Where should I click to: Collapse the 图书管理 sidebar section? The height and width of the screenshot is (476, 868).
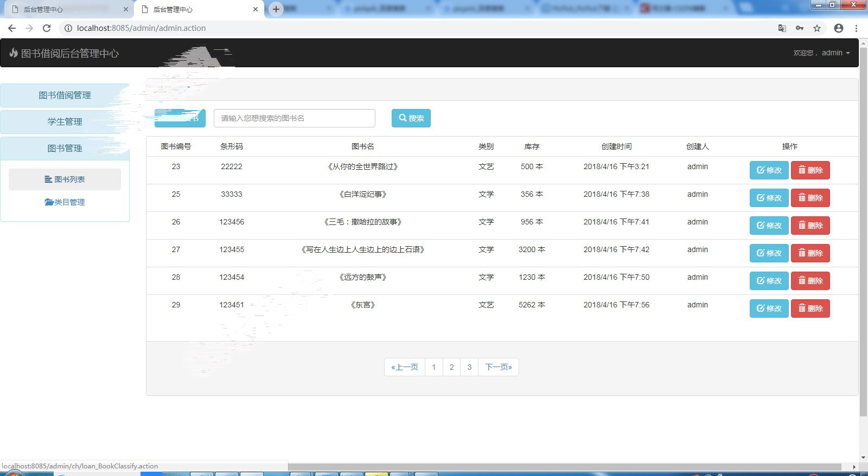(x=65, y=148)
